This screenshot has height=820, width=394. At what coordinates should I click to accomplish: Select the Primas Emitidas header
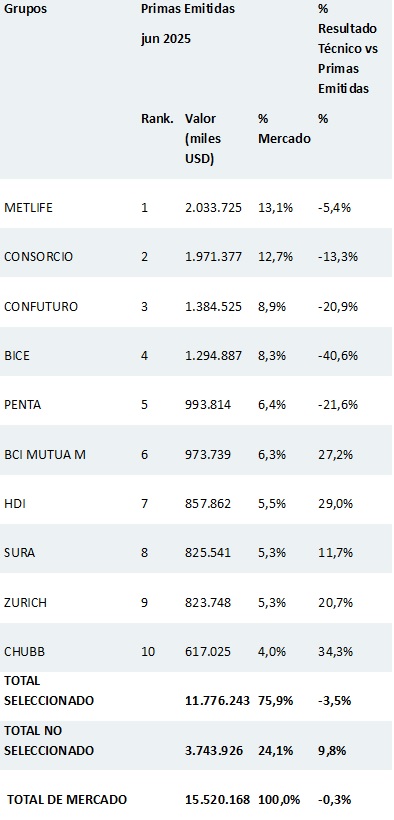point(188,9)
